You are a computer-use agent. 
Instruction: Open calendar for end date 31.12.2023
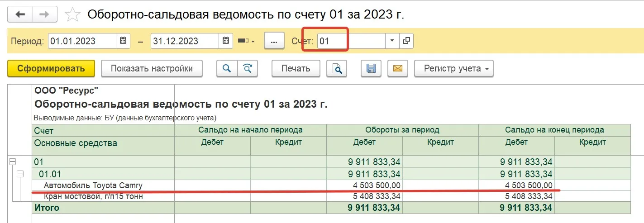click(226, 41)
